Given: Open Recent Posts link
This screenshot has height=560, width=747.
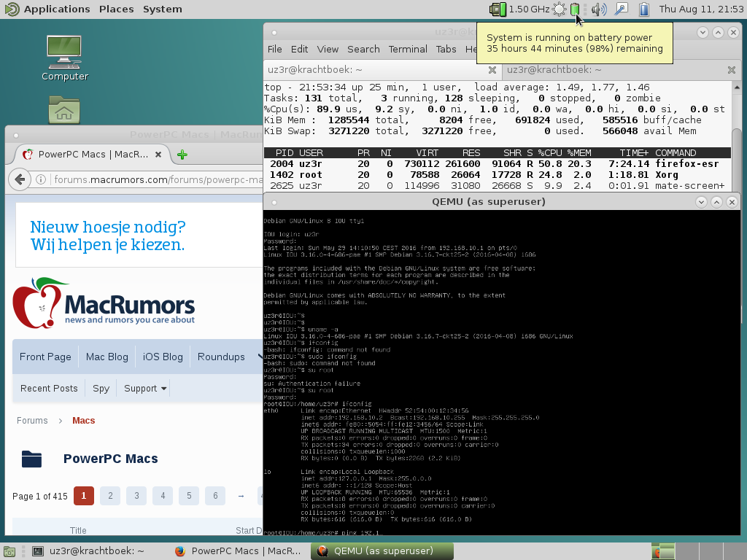Looking at the screenshot, I should tap(49, 389).
